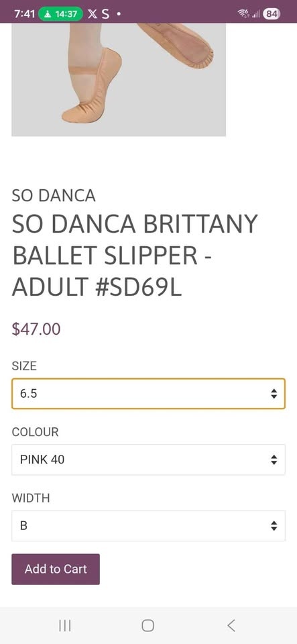Open the COLOUR dropdown showing PINK 40
Viewport: 297px width, 644px height.
point(148,460)
